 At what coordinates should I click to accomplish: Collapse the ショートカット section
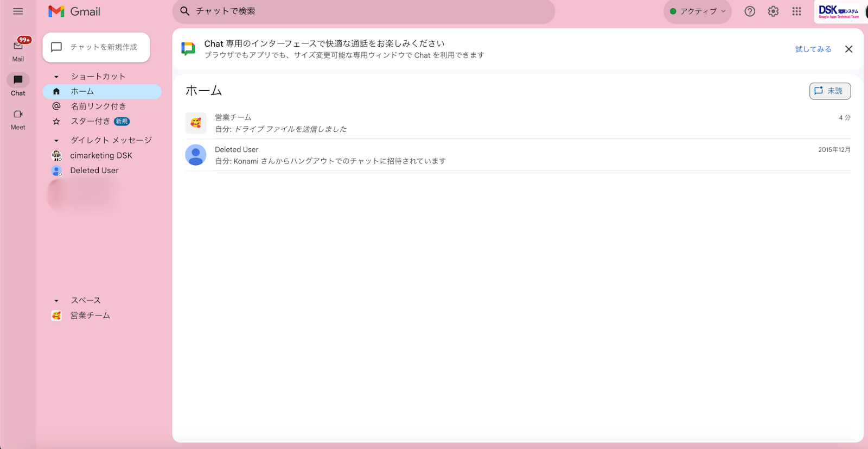(x=56, y=77)
